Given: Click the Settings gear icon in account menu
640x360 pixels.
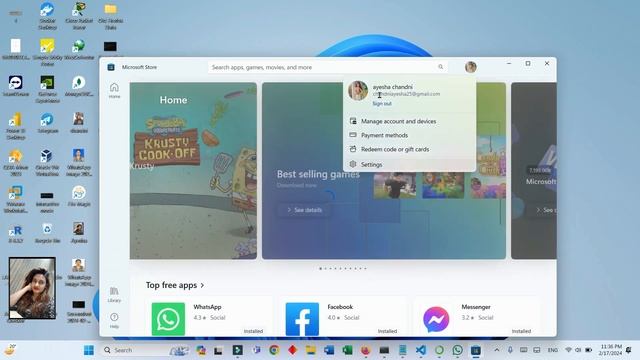Looking at the screenshot, I should [353, 164].
